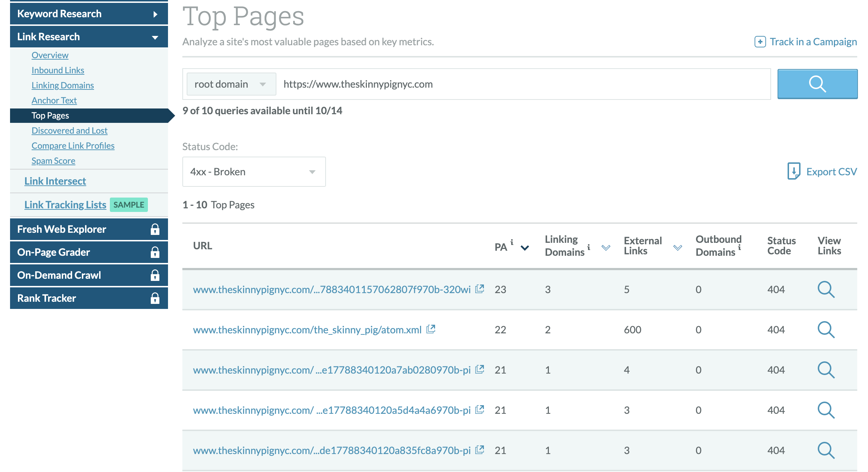Image resolution: width=868 pixels, height=472 pixels.
Task: Click the On-Page Grader lock icon
Action: click(155, 252)
